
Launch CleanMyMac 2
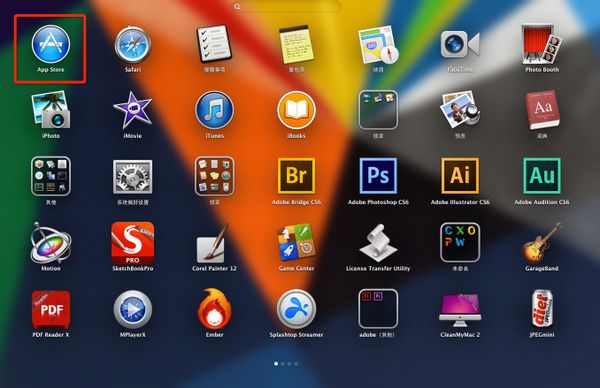(460, 310)
